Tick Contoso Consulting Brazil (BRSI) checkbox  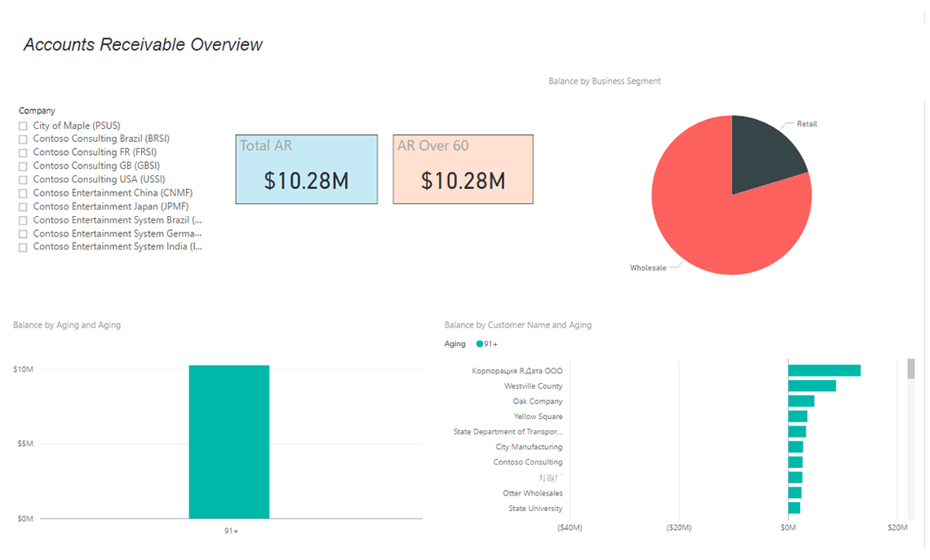[x=23, y=139]
